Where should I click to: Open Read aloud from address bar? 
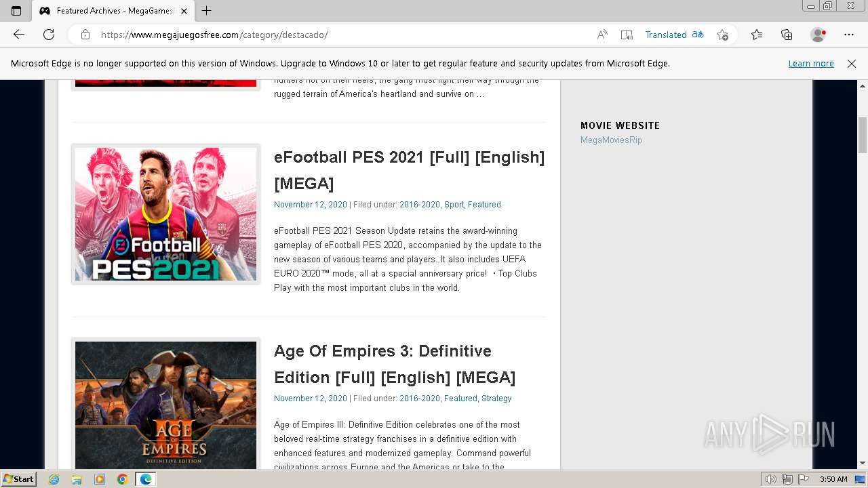pyautogui.click(x=602, y=35)
